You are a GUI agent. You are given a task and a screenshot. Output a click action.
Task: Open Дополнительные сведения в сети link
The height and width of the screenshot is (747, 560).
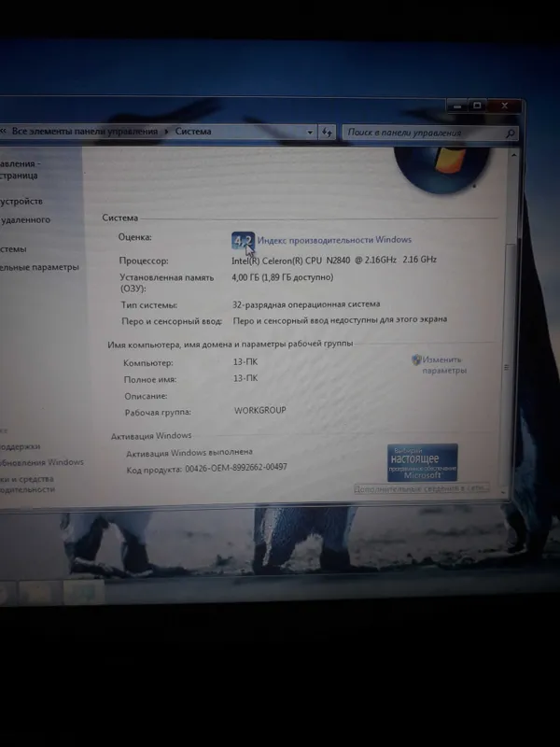click(422, 488)
